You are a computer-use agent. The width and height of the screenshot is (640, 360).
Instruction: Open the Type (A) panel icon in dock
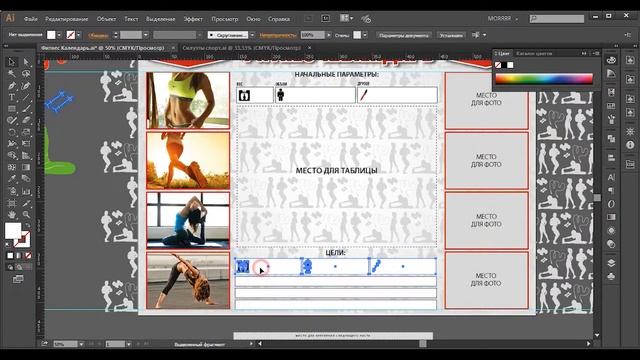click(x=611, y=177)
